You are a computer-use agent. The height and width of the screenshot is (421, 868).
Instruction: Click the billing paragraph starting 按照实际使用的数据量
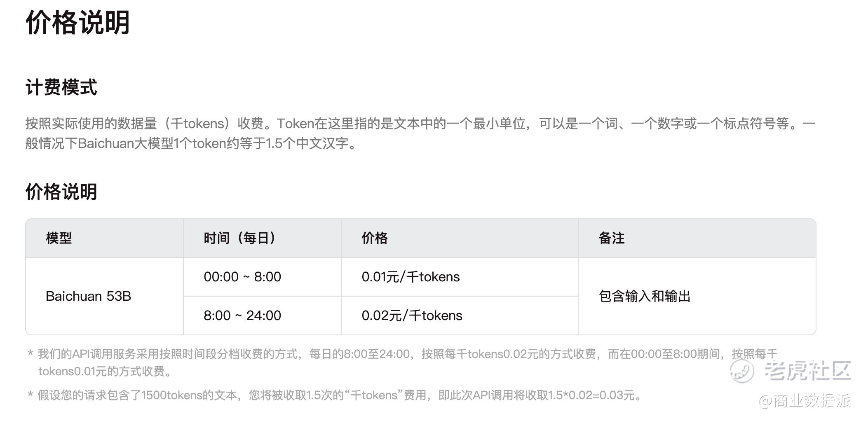(420, 124)
